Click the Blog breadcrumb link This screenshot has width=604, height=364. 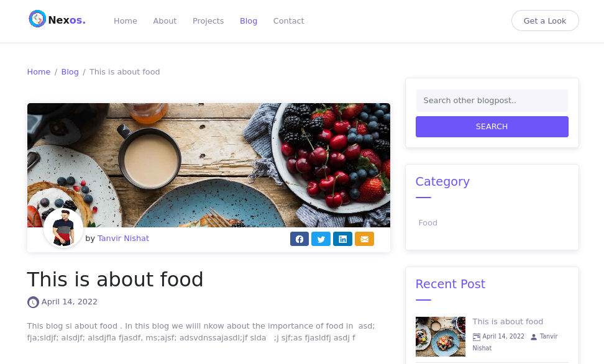(x=70, y=72)
